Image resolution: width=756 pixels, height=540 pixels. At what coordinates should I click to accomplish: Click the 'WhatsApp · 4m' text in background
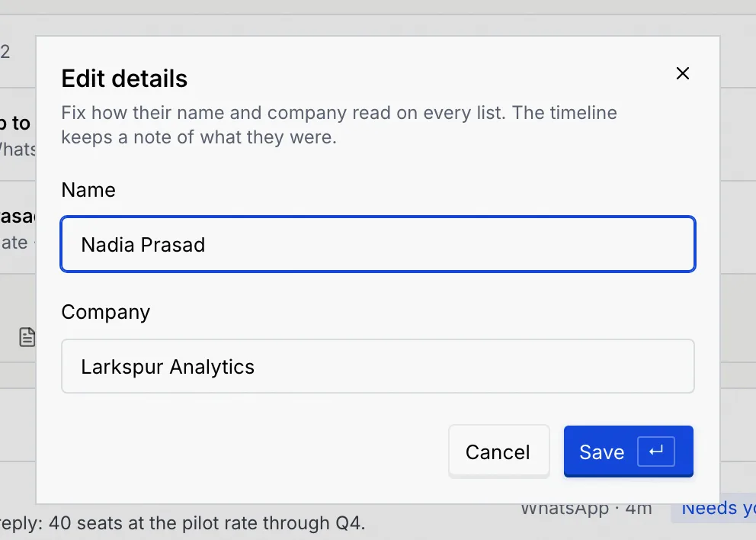click(x=586, y=509)
